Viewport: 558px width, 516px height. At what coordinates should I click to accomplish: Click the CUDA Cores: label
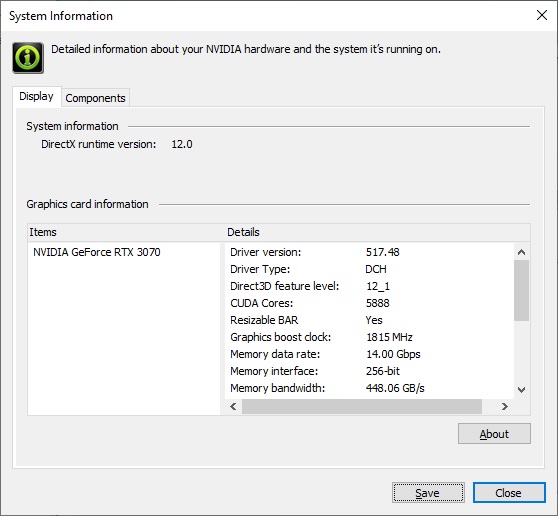pos(262,303)
